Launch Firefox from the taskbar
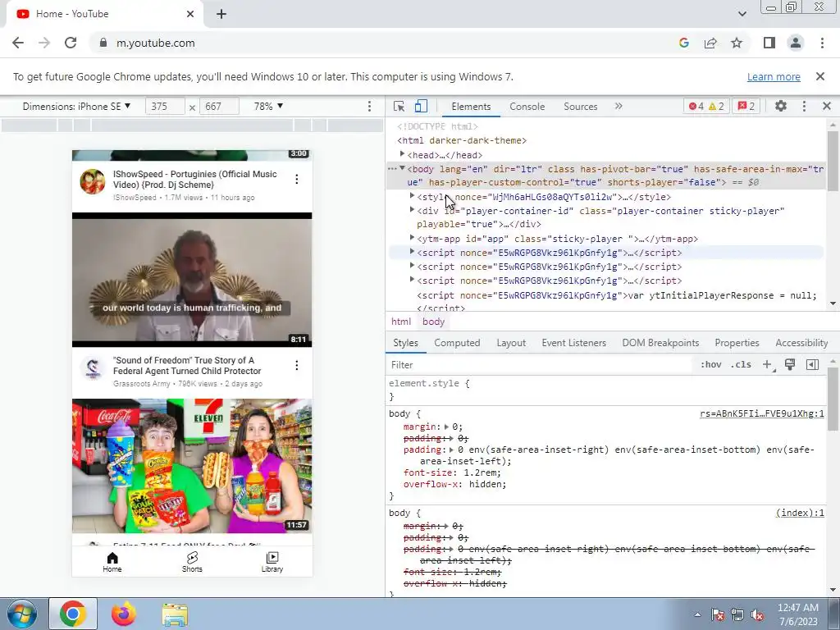 [124, 614]
